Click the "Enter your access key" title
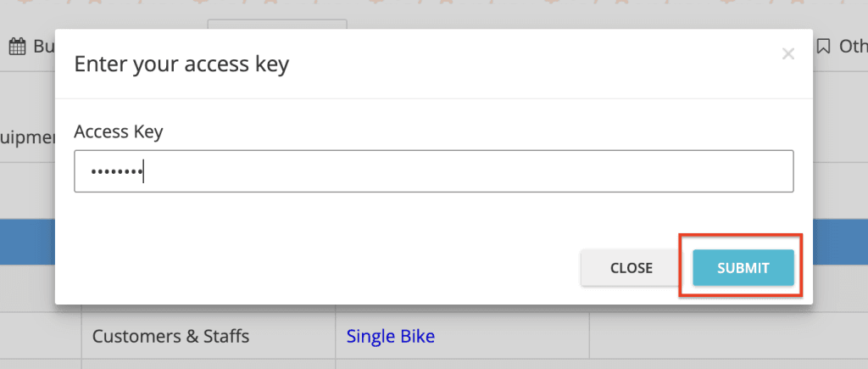 click(x=181, y=64)
